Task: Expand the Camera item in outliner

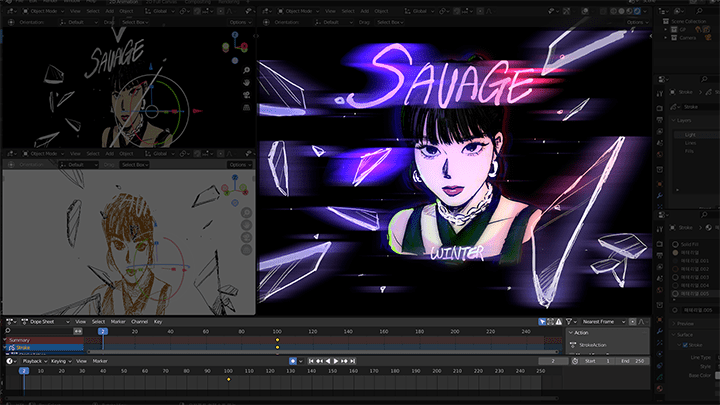Action: pyautogui.click(x=665, y=38)
